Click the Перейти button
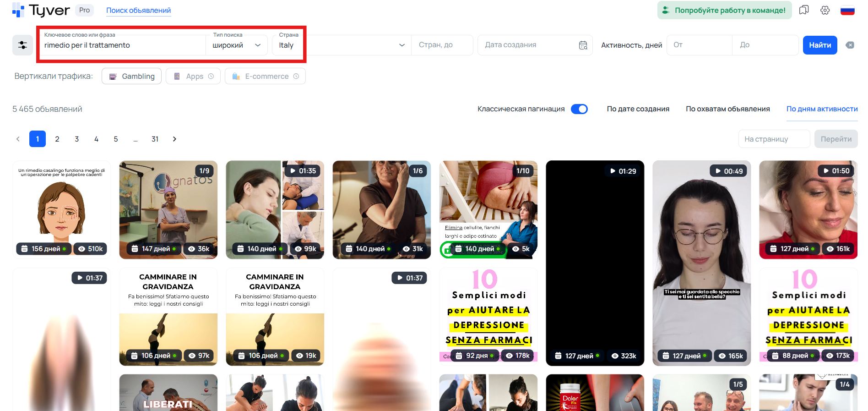Screen dimensions: 868x411 pos(836,139)
